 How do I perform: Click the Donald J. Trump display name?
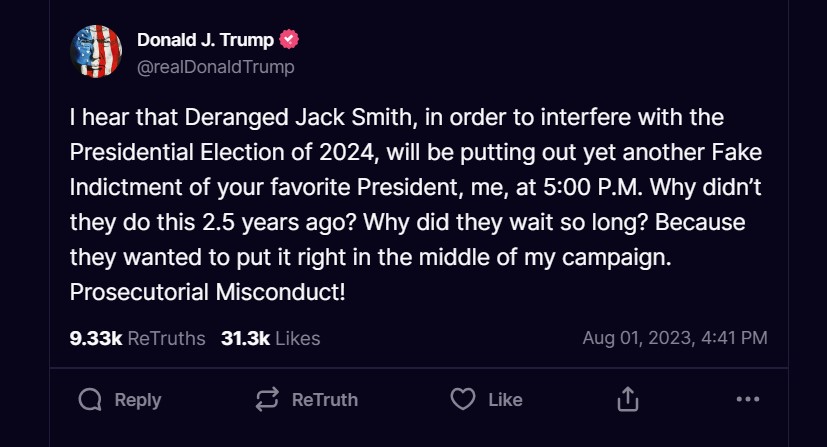204,41
